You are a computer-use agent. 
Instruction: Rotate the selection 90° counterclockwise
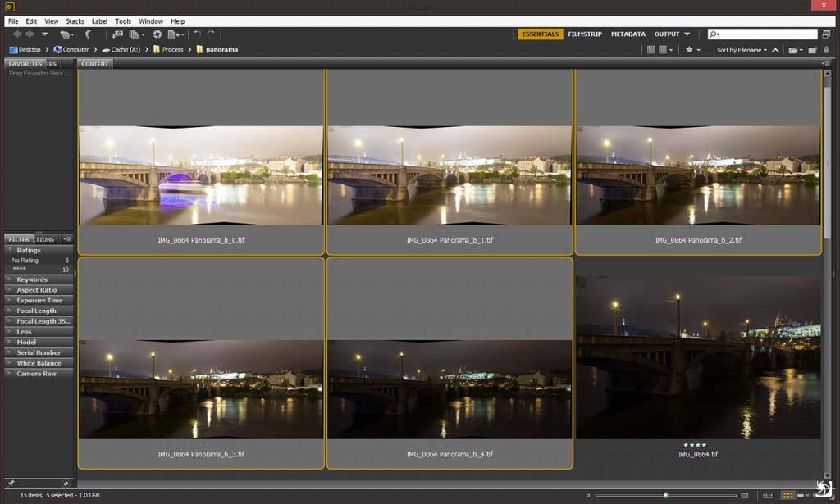click(x=197, y=34)
